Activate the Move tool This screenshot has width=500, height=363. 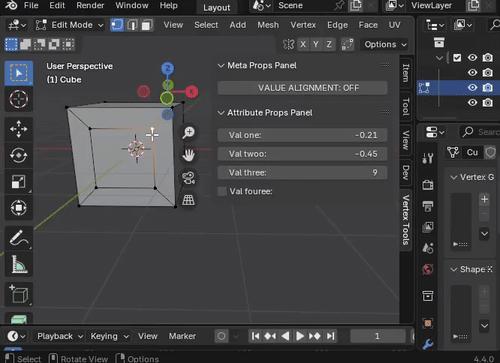click(19, 129)
